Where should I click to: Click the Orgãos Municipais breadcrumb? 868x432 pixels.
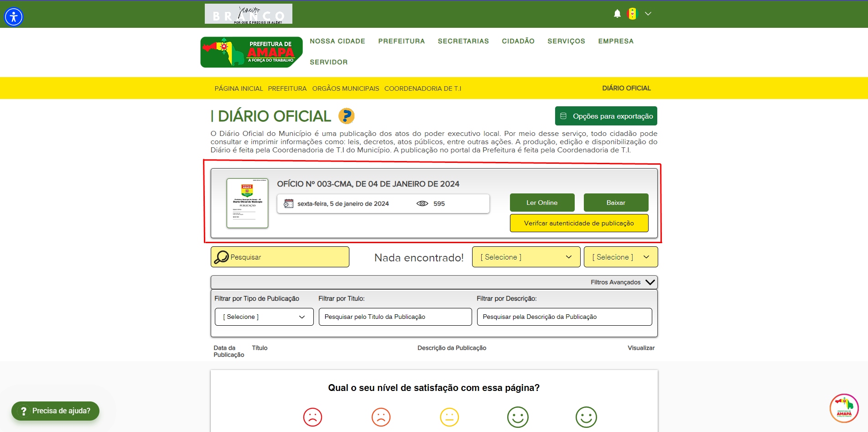(x=345, y=88)
